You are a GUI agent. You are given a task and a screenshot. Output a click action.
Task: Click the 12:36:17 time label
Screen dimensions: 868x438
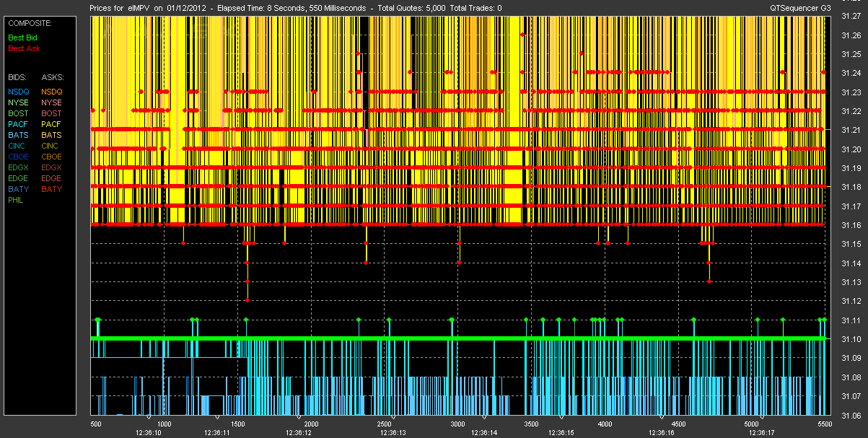coord(762,433)
